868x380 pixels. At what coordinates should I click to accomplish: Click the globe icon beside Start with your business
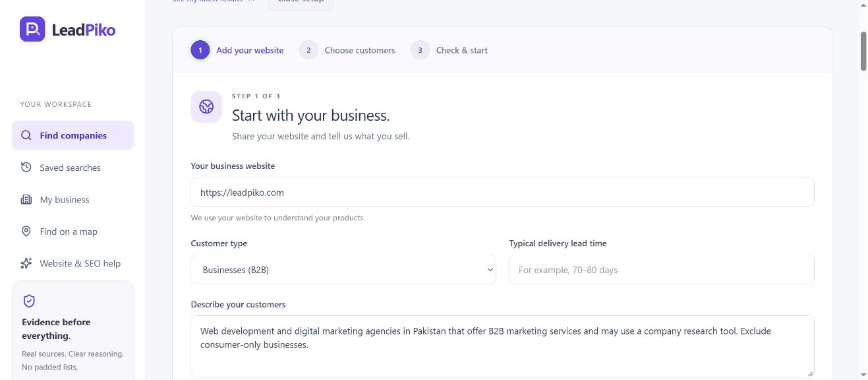[206, 107]
